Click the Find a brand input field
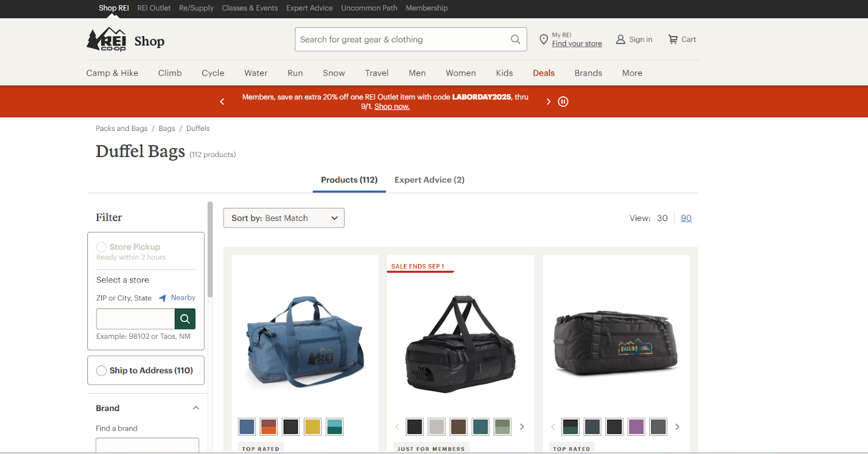The height and width of the screenshot is (454, 868). tap(147, 445)
